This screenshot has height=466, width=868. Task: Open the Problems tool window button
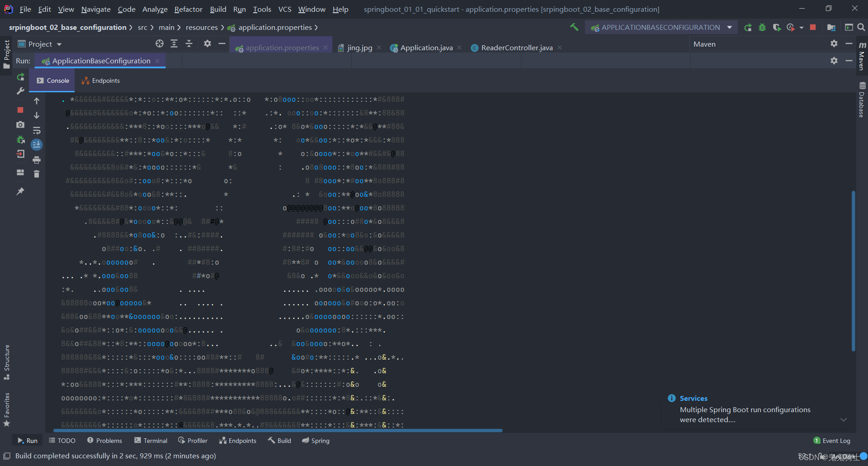104,441
